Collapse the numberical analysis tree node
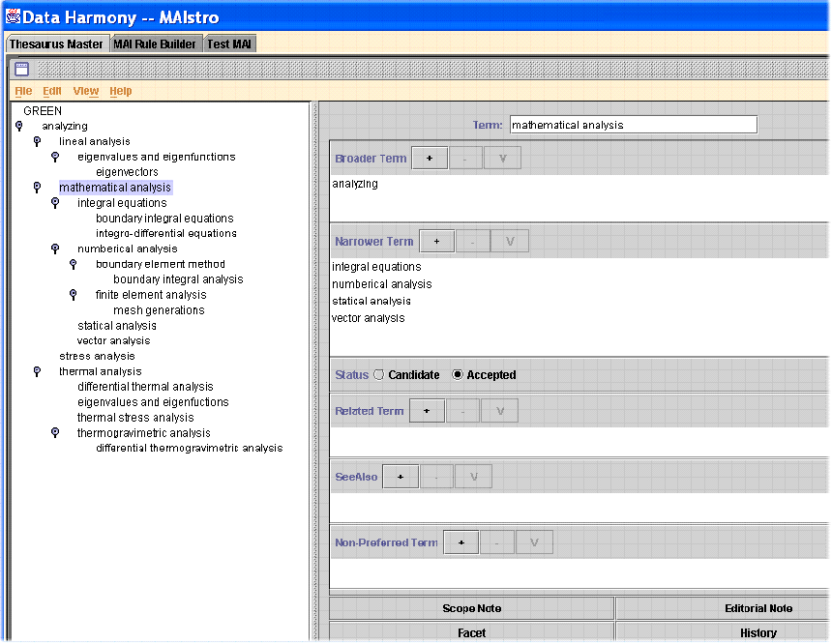832x644 pixels. coord(54,249)
